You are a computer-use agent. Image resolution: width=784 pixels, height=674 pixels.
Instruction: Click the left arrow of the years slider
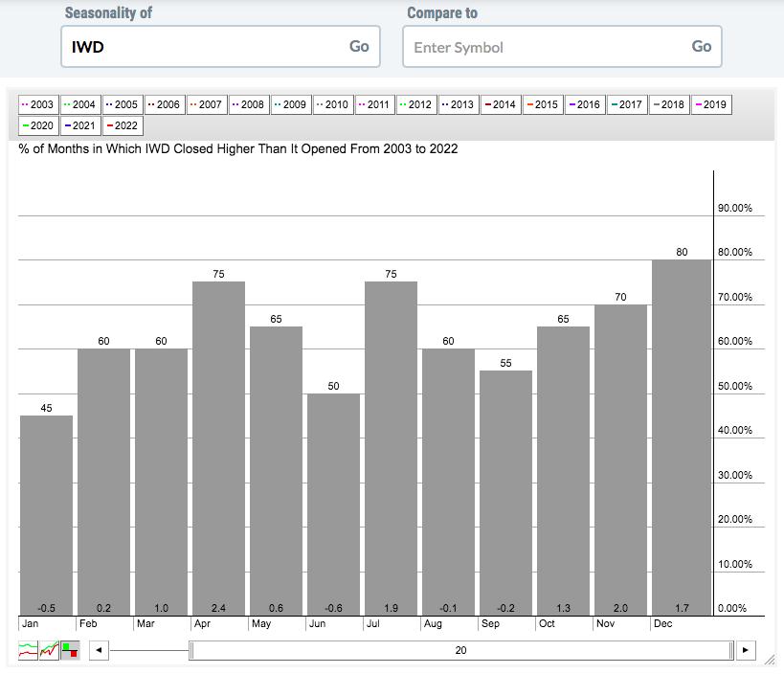click(98, 650)
